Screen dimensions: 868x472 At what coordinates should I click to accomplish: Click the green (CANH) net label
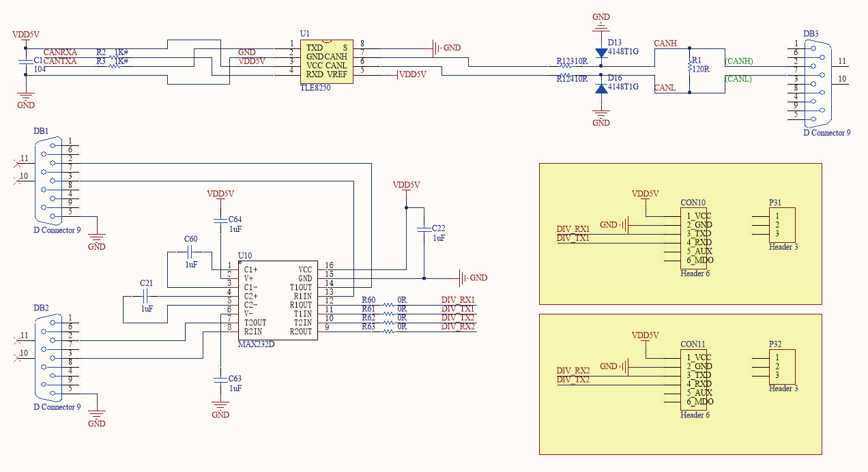click(x=738, y=61)
